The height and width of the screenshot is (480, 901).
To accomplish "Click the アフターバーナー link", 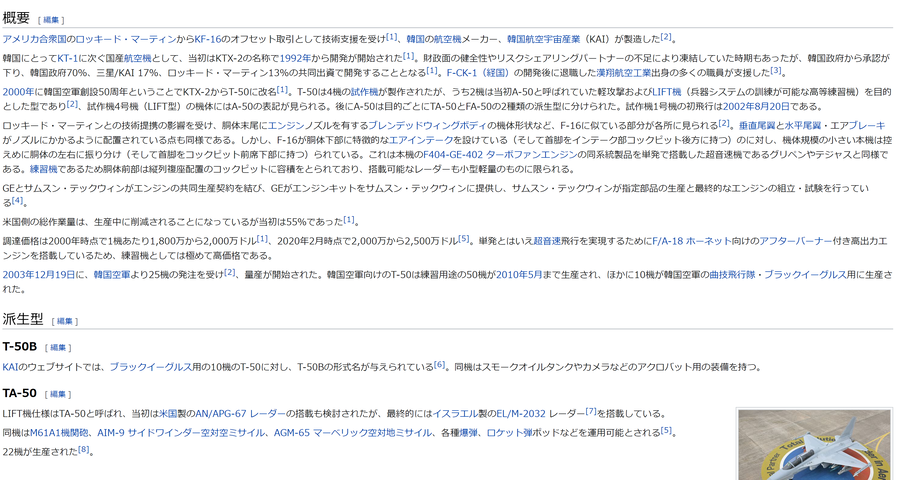I will point(796,241).
